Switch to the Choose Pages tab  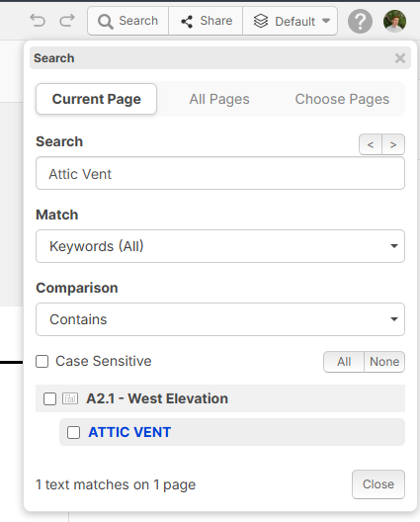click(x=342, y=99)
